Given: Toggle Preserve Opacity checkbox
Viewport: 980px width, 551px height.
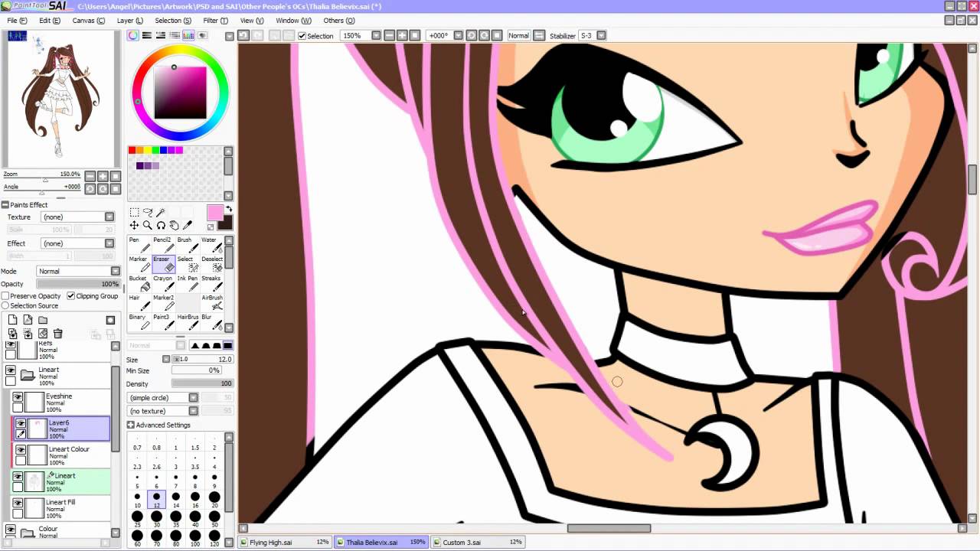Looking at the screenshot, I should point(5,296).
